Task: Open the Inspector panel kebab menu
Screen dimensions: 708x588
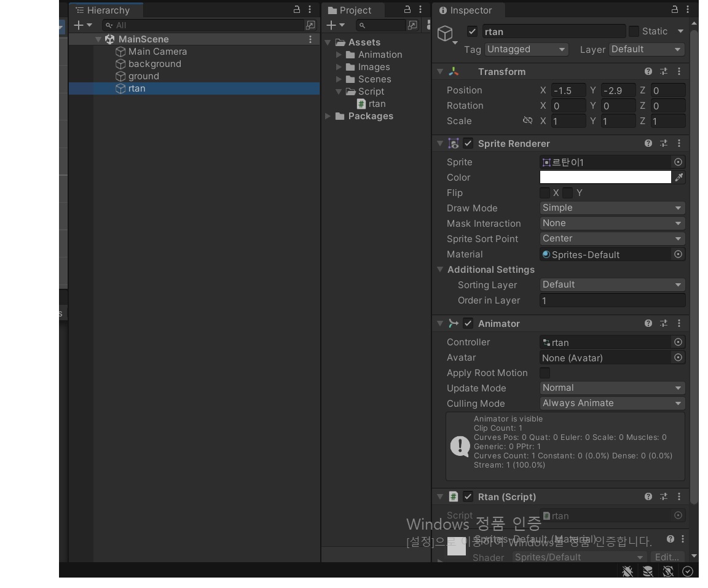Action: coord(688,9)
